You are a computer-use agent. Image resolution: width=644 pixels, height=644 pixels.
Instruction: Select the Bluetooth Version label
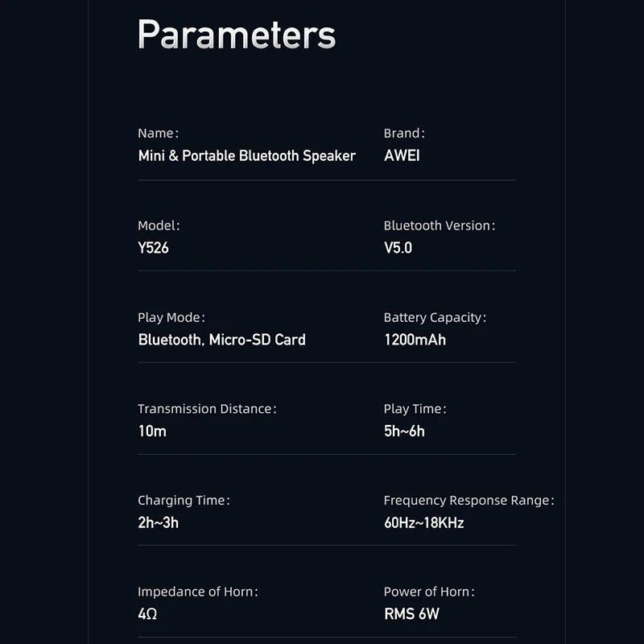(x=439, y=225)
